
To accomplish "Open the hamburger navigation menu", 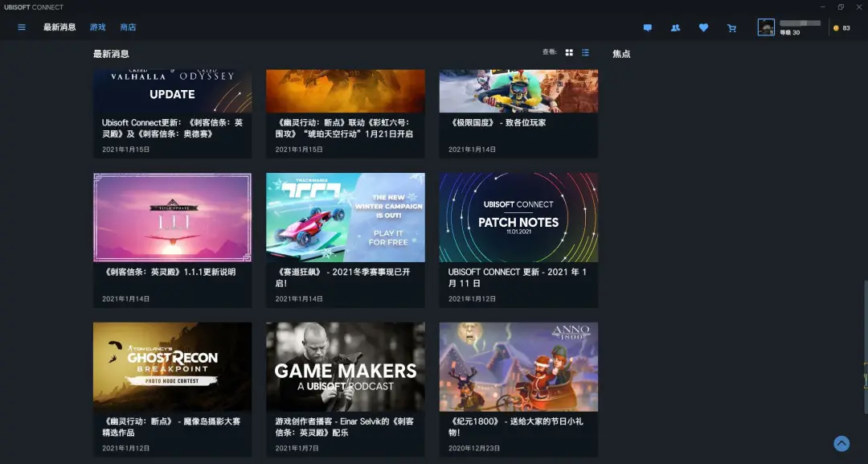I will pyautogui.click(x=21, y=27).
